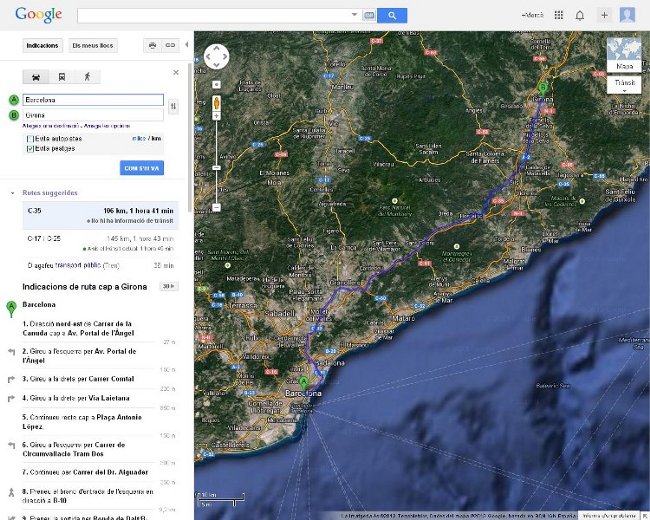Collapse Rutes suggerides section

(x=12, y=193)
